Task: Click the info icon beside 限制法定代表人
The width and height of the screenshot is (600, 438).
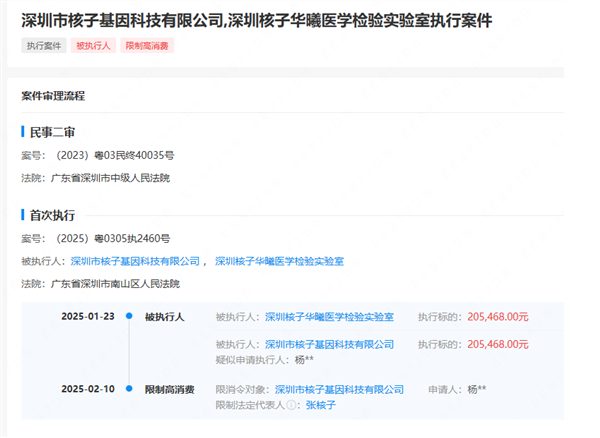Action: coord(291,405)
